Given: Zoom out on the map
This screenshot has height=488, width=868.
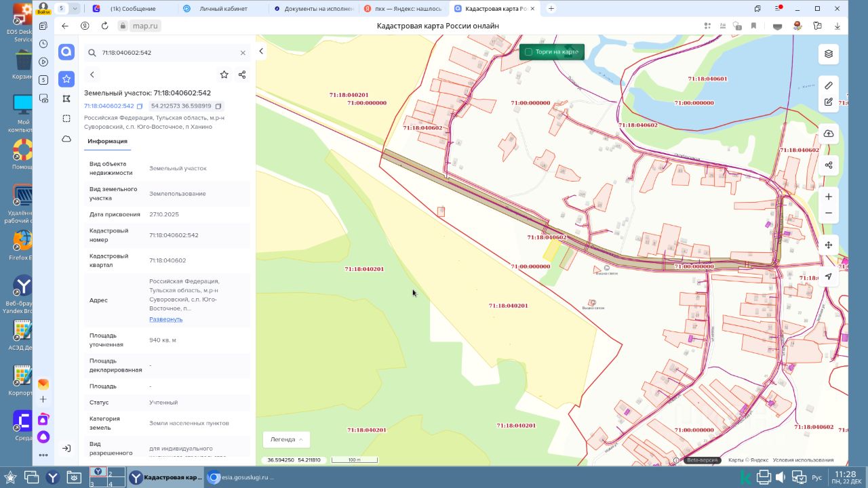Looking at the screenshot, I should [x=828, y=213].
